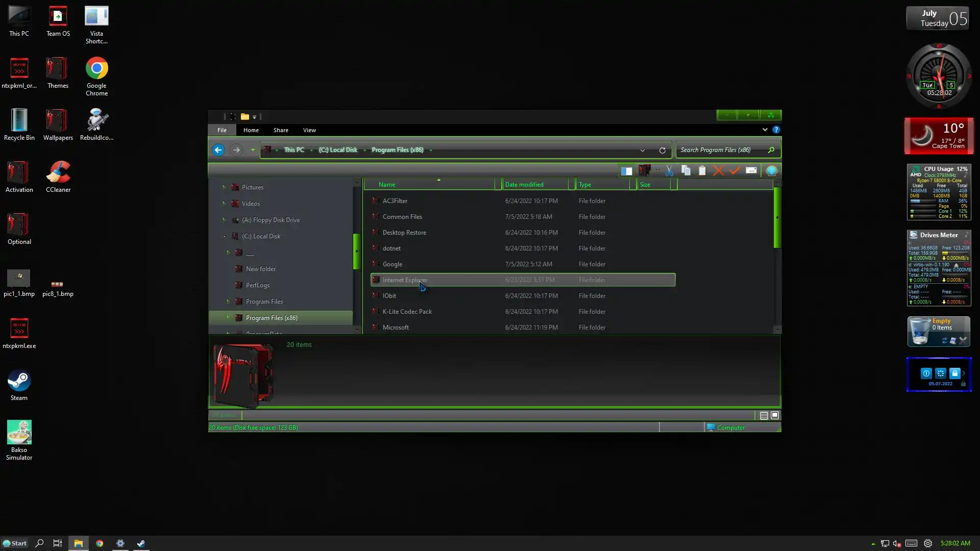Toggle the navigation pane layout icon
The width and height of the screenshot is (980, 551).
(626, 171)
